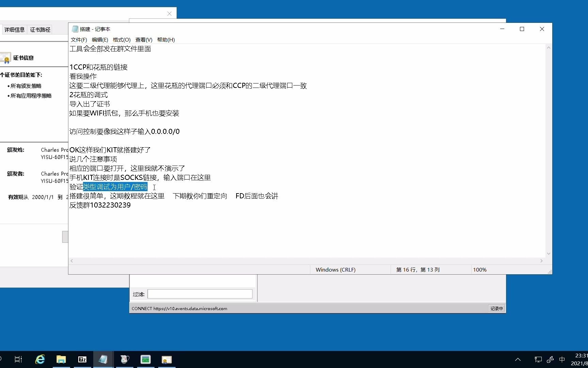Viewport: 588px width, 368px height.
Task: Toggle the 中 input method indicator
Action: (562, 359)
